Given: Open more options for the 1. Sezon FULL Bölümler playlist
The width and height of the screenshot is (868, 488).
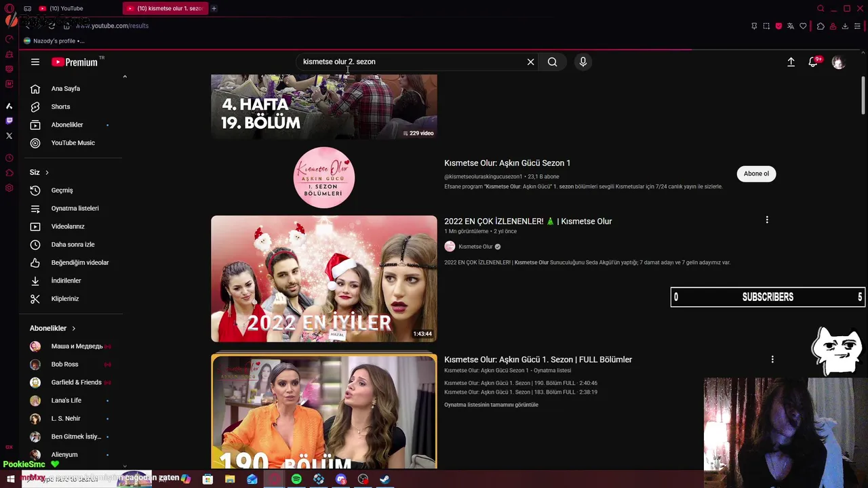Looking at the screenshot, I should coord(772,359).
